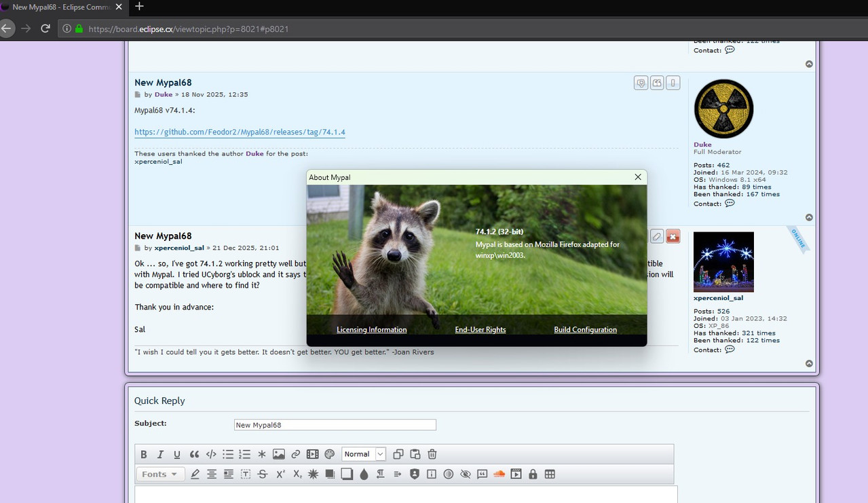Click the water drop icon in toolbar
The image size is (868, 503).
click(x=364, y=474)
